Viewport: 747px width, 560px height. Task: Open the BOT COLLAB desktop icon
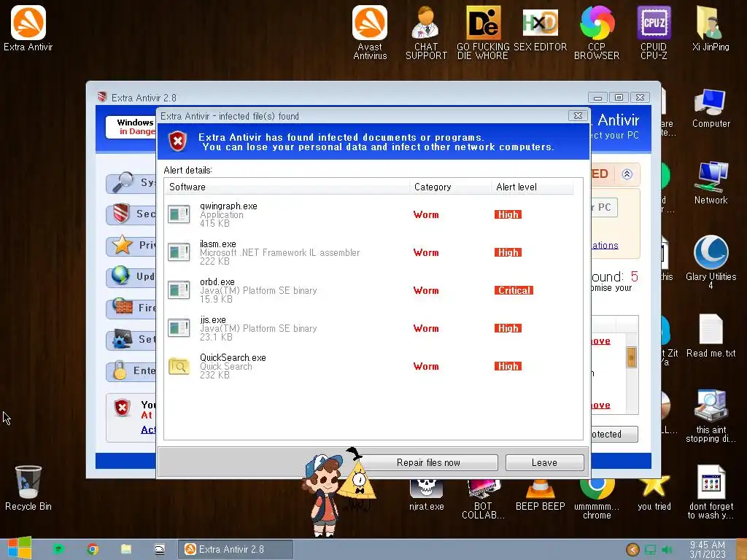[483, 499]
